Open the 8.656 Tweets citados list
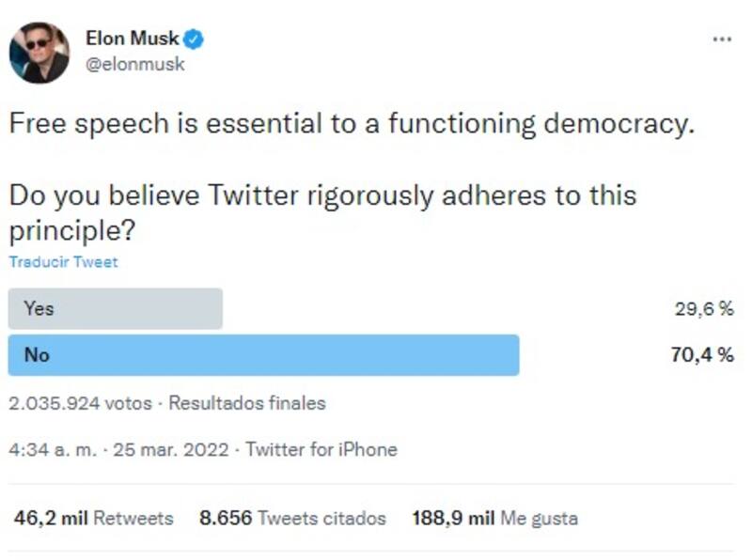This screenshot has width=752, height=560. point(292,518)
